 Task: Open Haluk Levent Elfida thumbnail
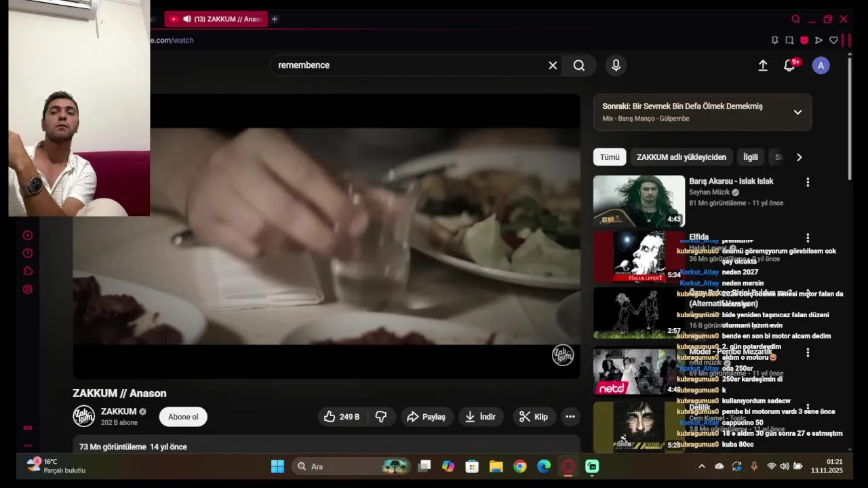(x=639, y=257)
